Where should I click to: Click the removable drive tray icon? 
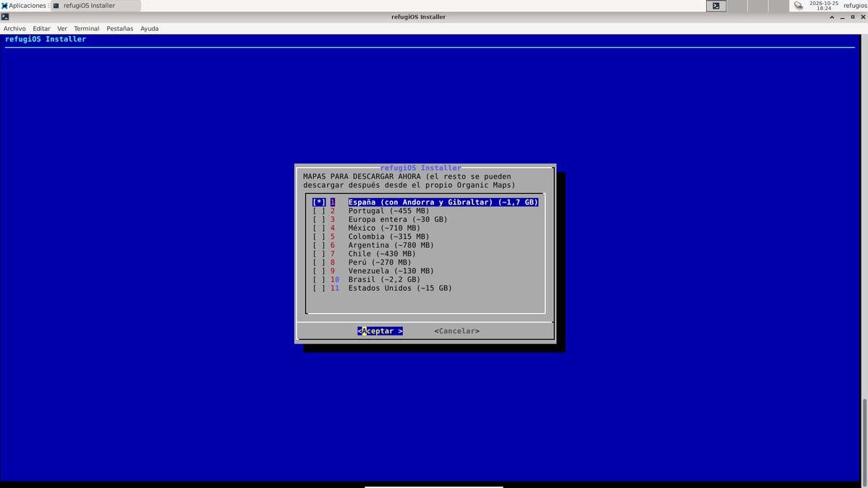tap(798, 6)
